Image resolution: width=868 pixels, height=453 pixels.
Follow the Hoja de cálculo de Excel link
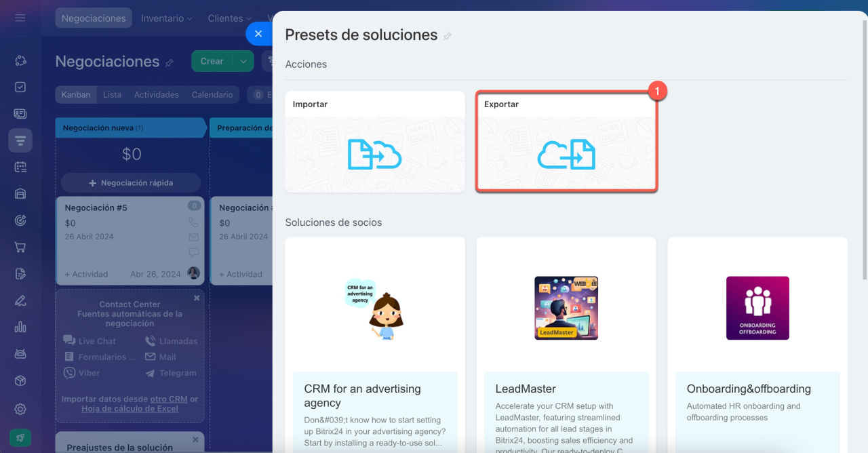130,409
